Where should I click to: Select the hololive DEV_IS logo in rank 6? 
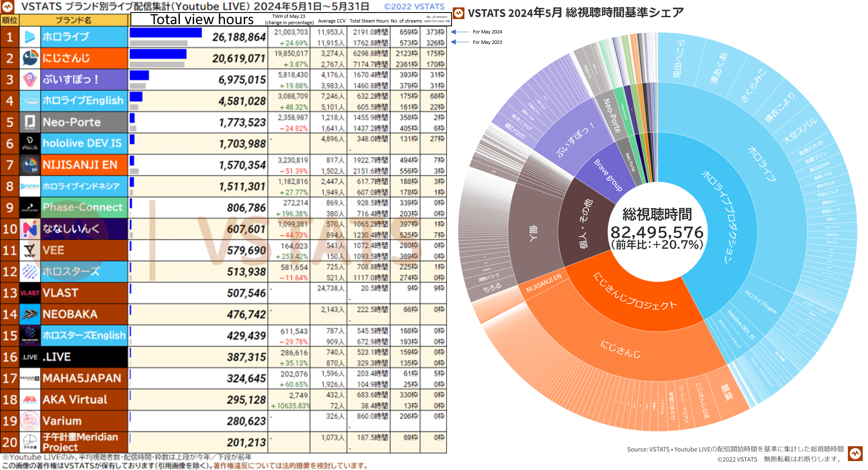(x=30, y=143)
